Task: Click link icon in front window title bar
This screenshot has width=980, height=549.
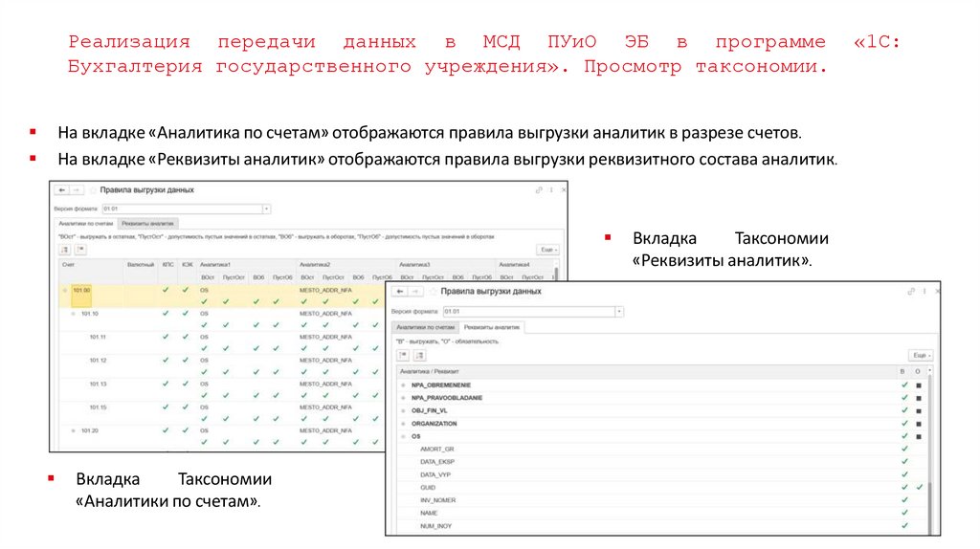Action: pyautogui.click(x=911, y=292)
